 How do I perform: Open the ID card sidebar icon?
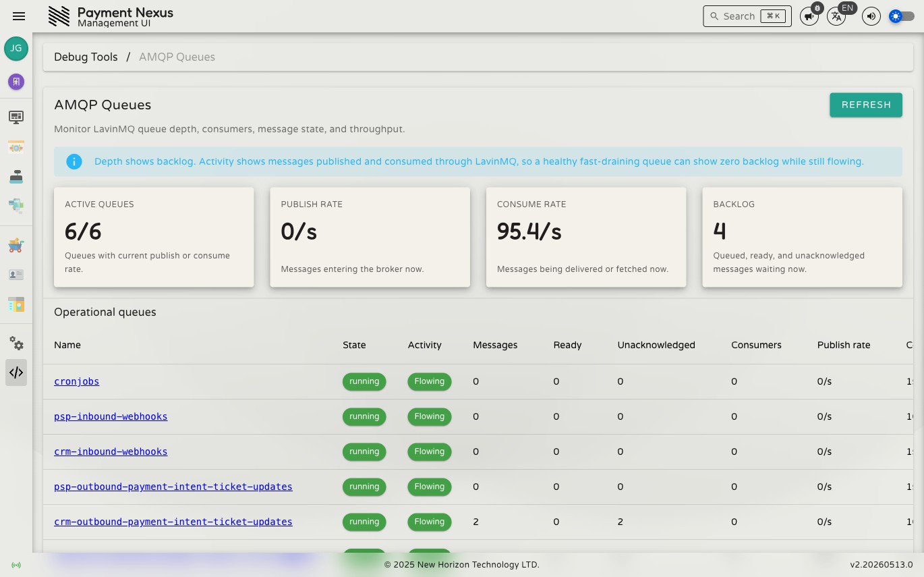[16, 275]
